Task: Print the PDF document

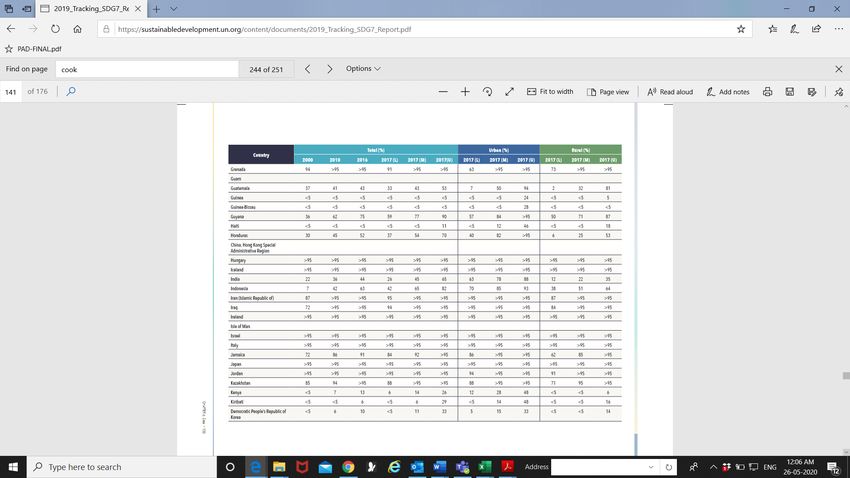Action: 768,92
